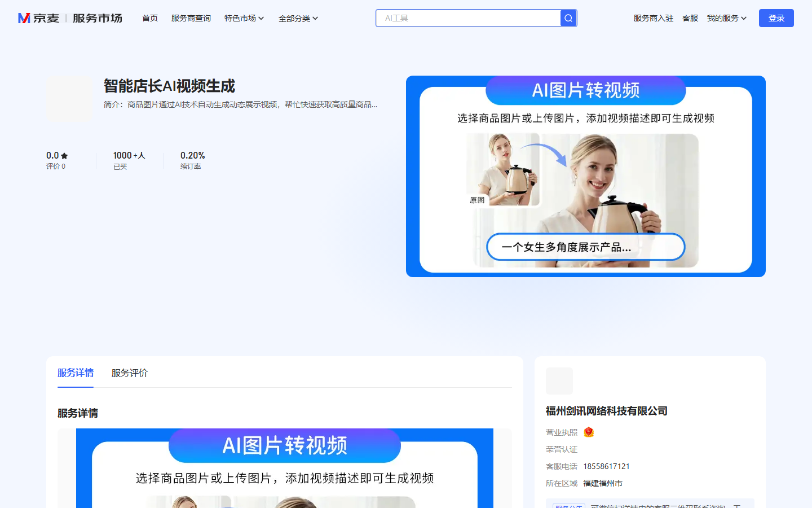Click company name 福州剑讯网络科技有限公司
Screen dimensions: 812x508
coord(607,411)
